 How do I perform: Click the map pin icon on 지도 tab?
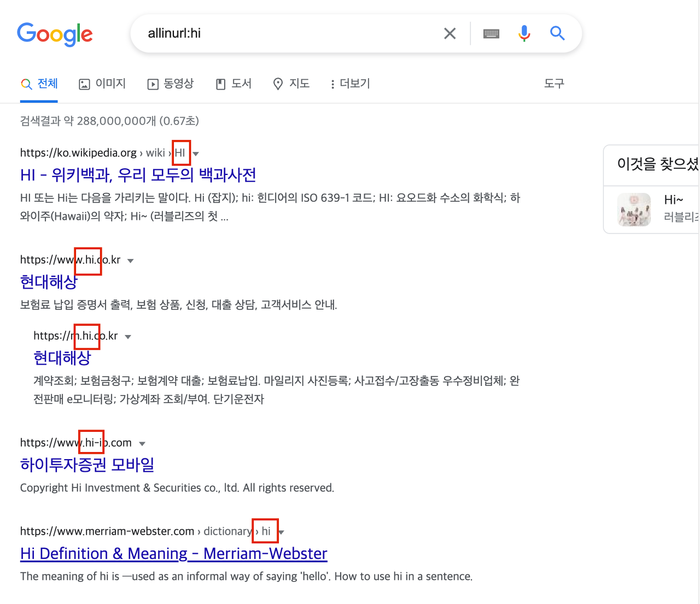[x=278, y=84]
